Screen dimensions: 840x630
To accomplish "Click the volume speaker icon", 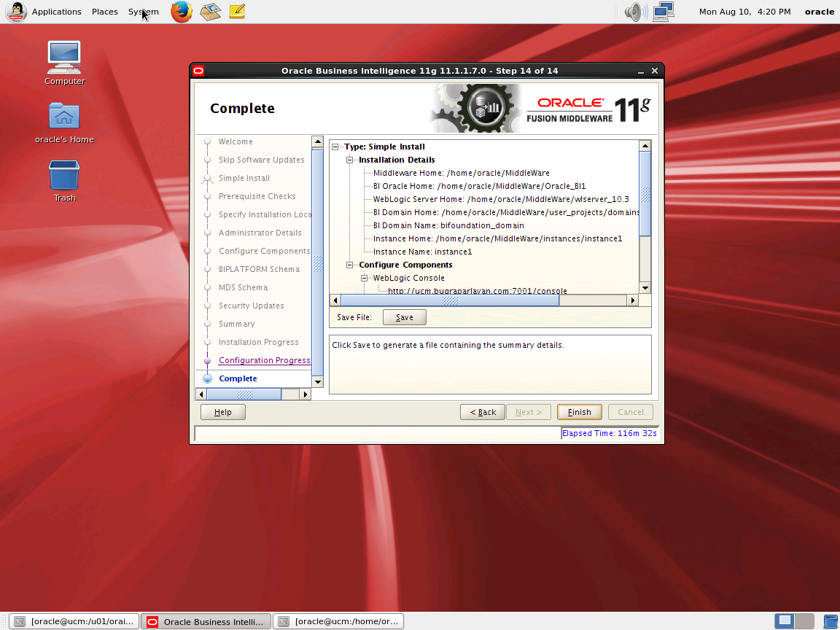I will [635, 11].
